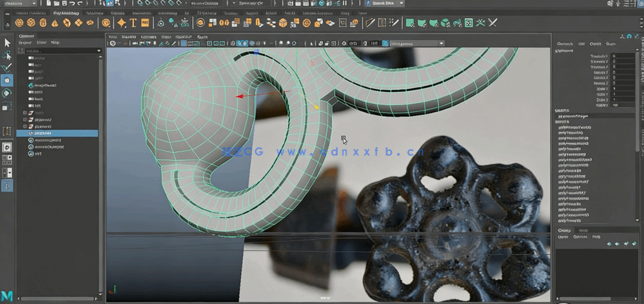Create a polygon sphere from the shelf
Image resolution: width=644 pixels, height=304 pixels.
pyautogui.click(x=19, y=23)
